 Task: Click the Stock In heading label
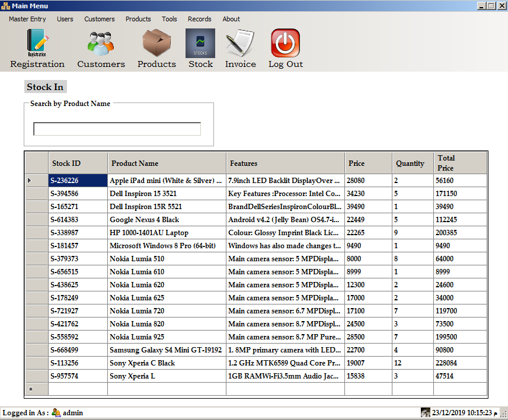tap(46, 87)
